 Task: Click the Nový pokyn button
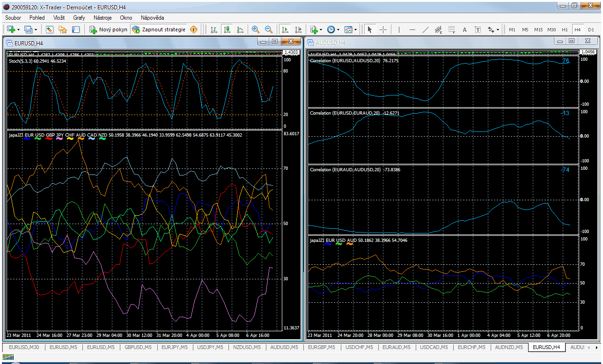click(x=109, y=29)
